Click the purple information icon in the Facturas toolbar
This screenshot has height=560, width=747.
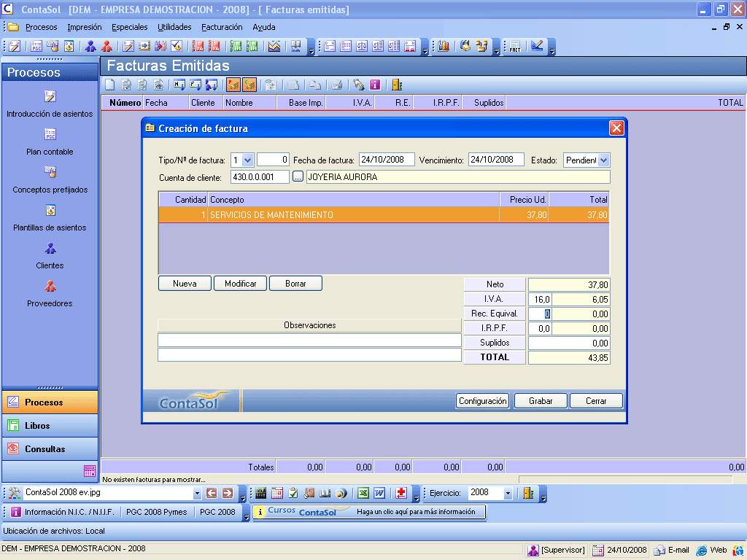tap(375, 85)
